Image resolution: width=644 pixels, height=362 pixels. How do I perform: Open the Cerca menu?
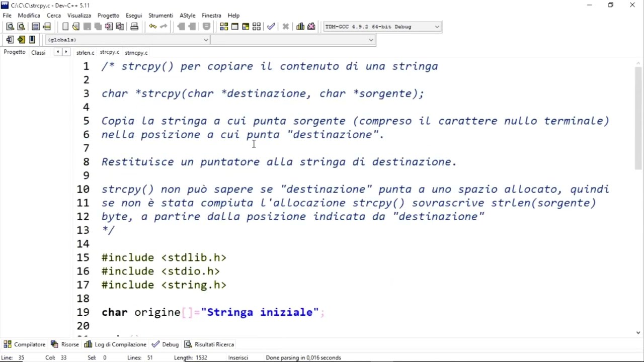click(54, 16)
